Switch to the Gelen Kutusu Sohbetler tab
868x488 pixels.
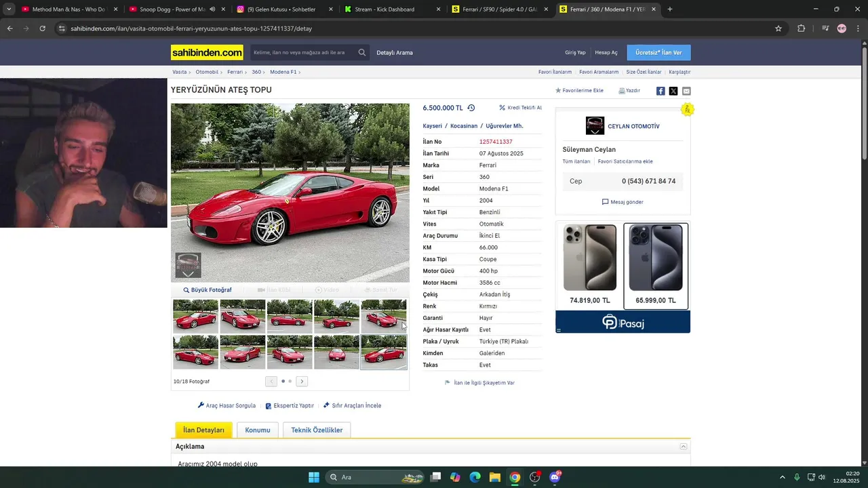284,9
